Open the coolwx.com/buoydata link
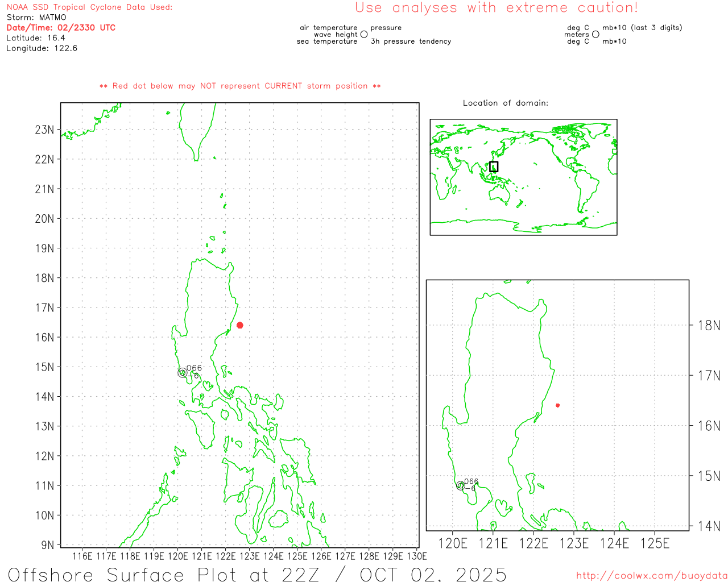The image size is (728, 582). (652, 576)
